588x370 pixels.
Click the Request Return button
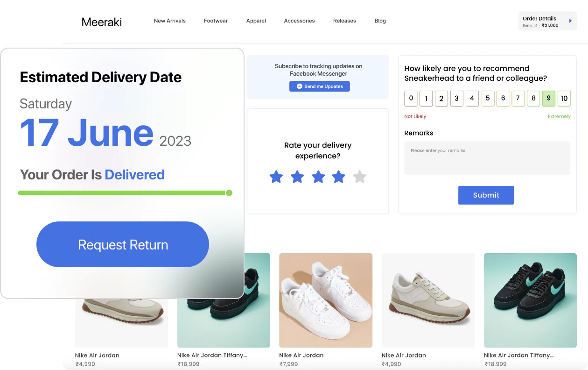coord(123,244)
